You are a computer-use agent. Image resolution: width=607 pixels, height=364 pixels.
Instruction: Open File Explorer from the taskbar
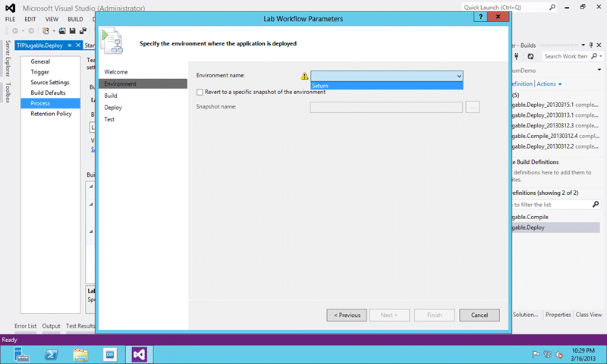80,354
